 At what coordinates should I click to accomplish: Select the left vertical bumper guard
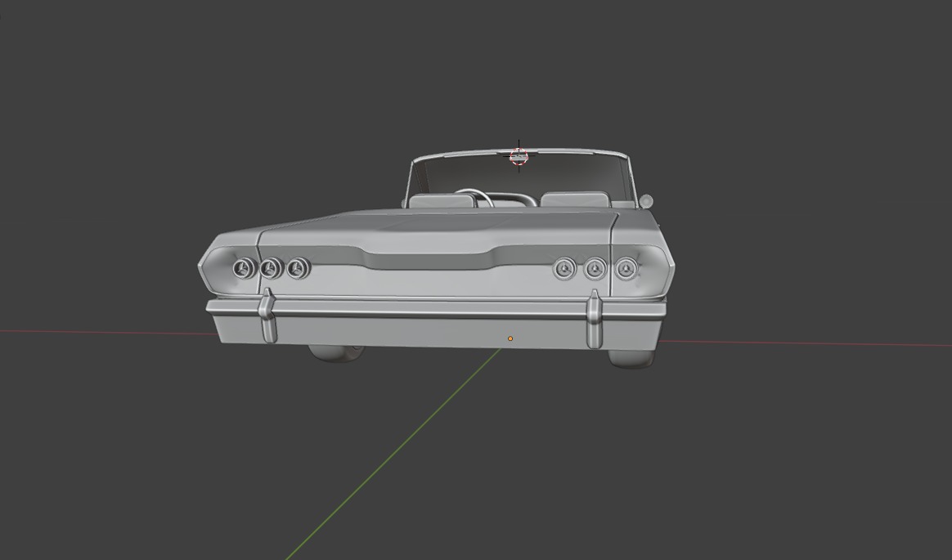[267, 316]
